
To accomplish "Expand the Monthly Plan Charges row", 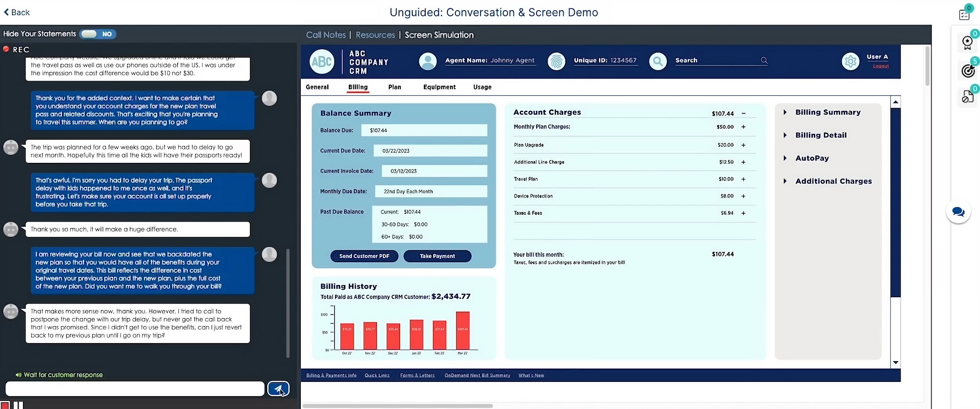I will [743, 127].
